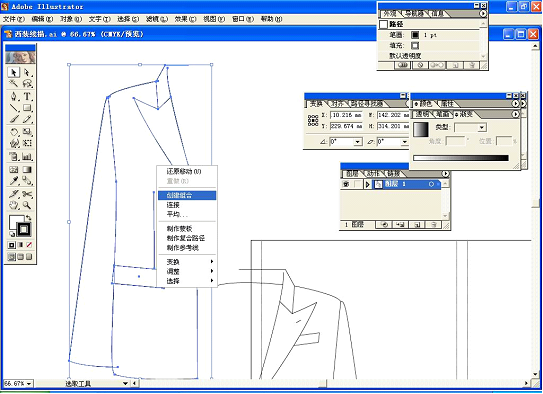Select the Scissors tool
This screenshot has width=543, height=394.
click(x=27, y=194)
